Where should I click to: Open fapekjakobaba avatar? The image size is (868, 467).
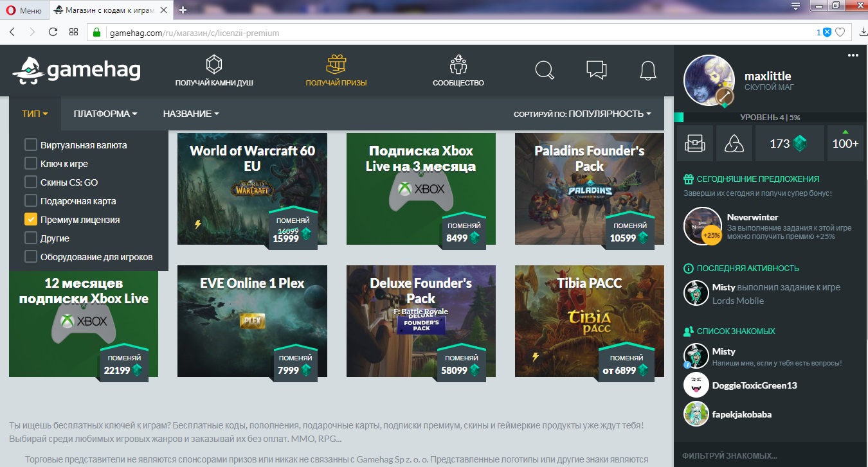coord(696,414)
